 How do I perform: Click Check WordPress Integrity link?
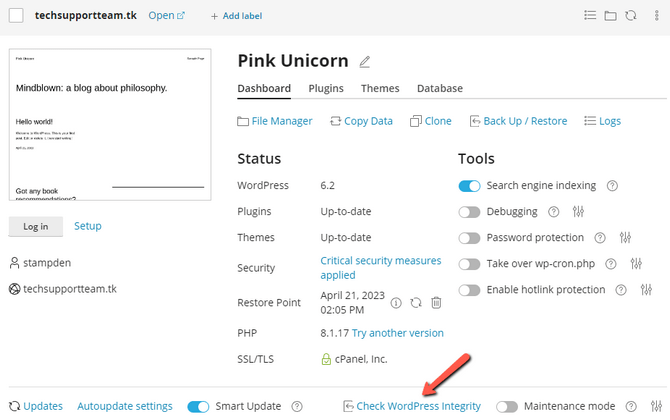[x=418, y=407]
